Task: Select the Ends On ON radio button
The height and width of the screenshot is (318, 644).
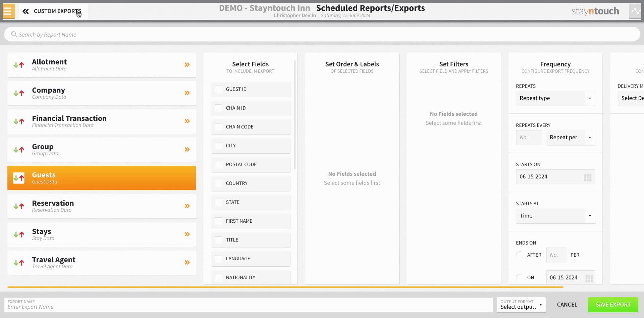Action: click(x=520, y=277)
